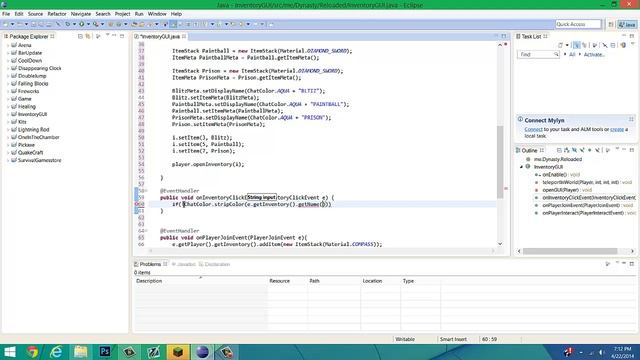Click the Outline horizontal scrollbar

pyautogui.click(x=570, y=251)
